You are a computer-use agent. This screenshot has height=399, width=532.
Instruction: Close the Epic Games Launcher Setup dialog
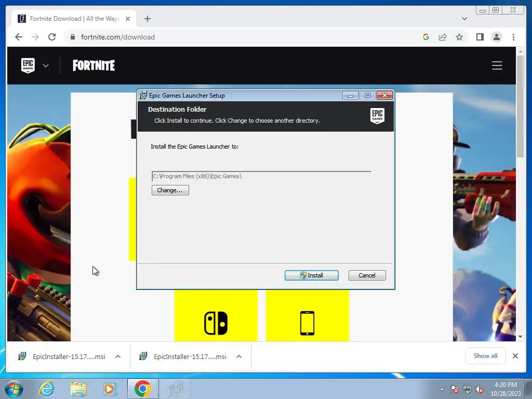point(385,96)
